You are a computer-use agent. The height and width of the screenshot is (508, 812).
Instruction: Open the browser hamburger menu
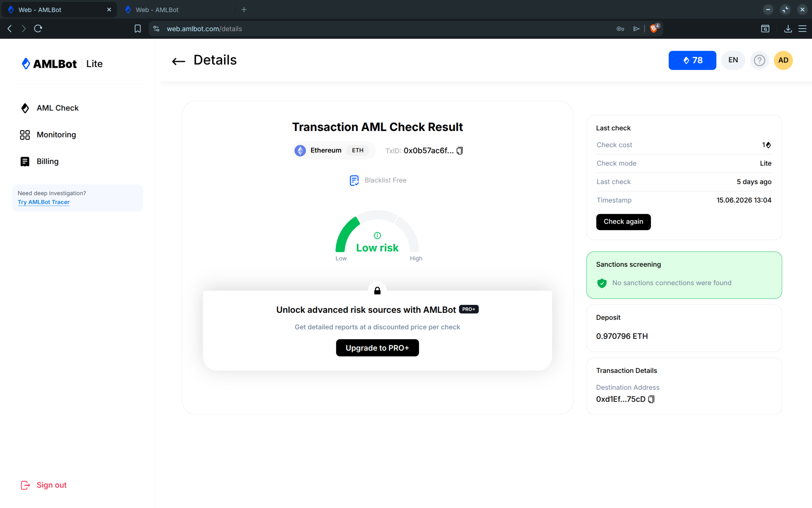click(x=803, y=29)
